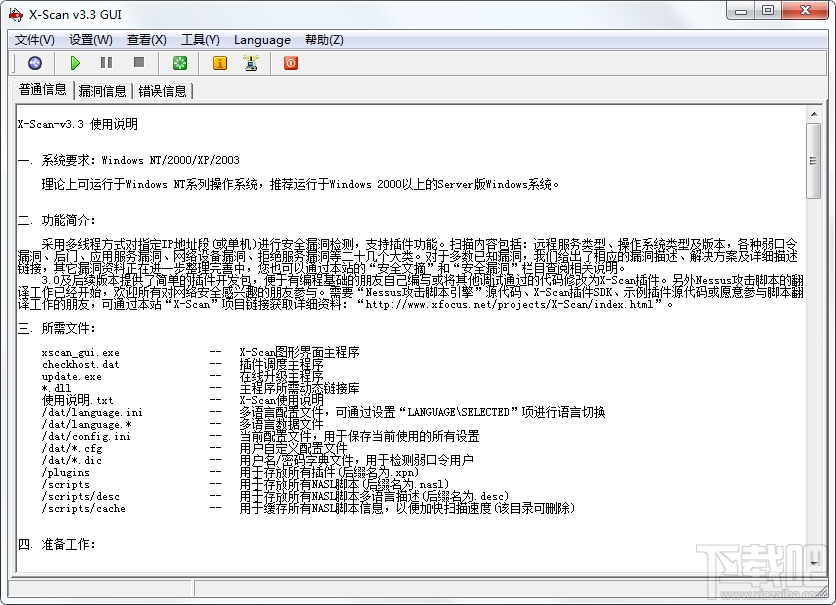Click the 使用说明.txt file entry
Screen dimensions: 836x605
coord(78,400)
